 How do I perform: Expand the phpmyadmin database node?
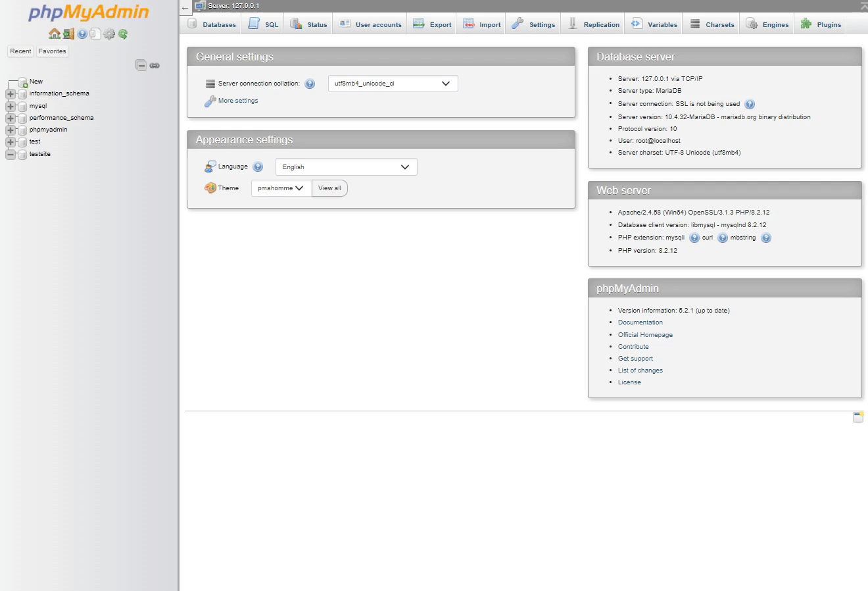(10, 130)
